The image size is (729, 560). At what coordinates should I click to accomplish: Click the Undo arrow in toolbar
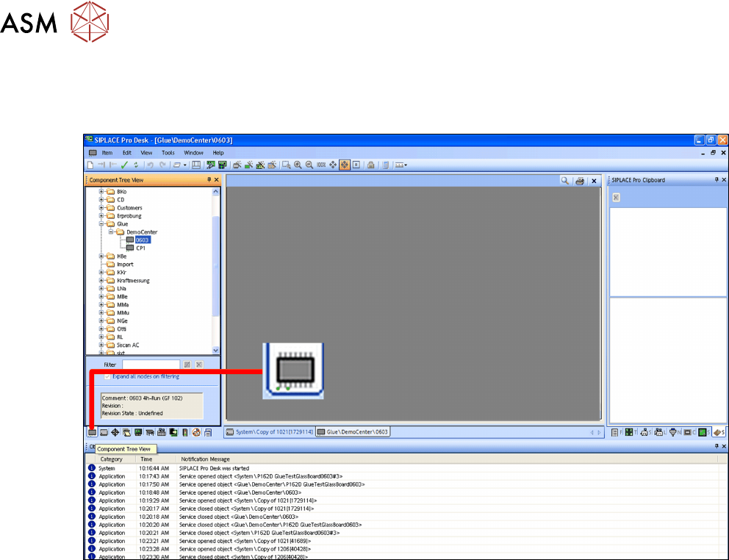point(150,165)
